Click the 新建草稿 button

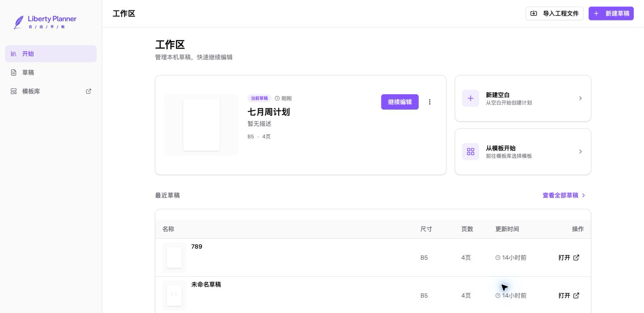coord(611,14)
